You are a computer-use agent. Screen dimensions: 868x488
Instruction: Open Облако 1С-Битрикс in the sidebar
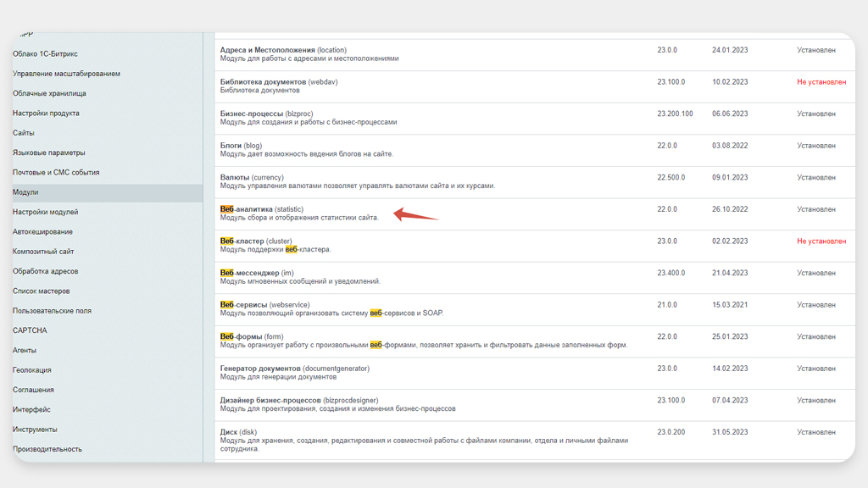[45, 54]
